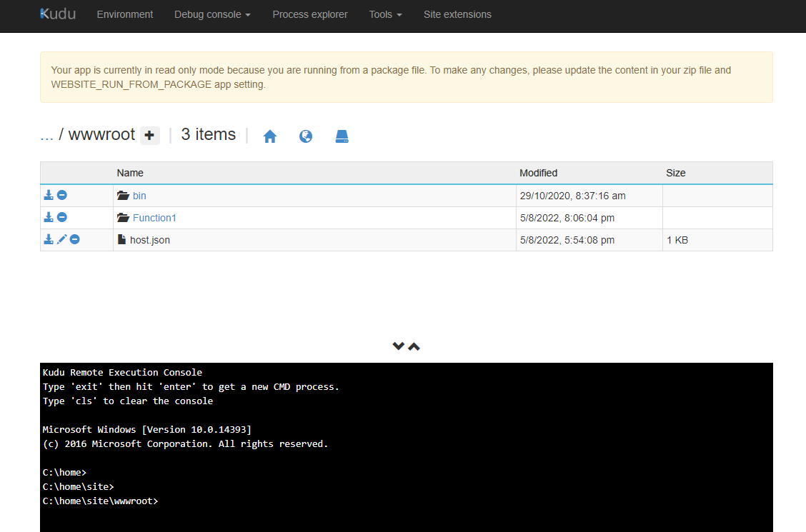The height and width of the screenshot is (532, 806).
Task: Click the C:\home\site console line
Action: [x=78, y=486]
